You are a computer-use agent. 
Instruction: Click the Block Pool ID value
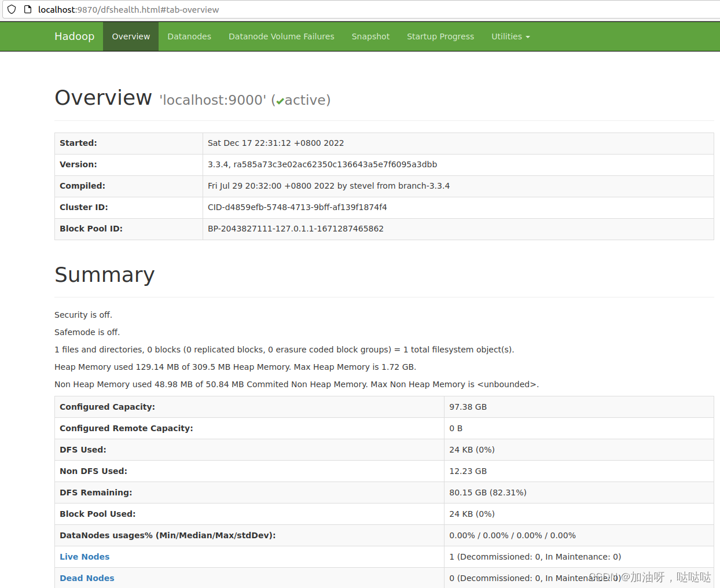coord(296,229)
